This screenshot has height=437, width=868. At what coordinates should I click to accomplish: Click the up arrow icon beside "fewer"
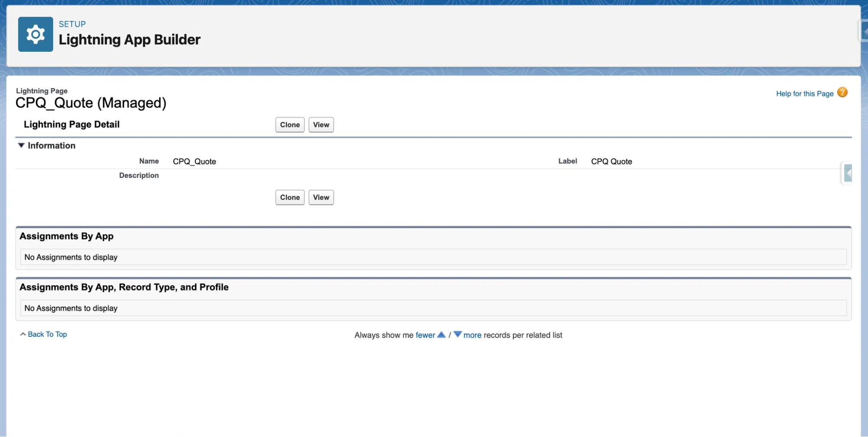coord(441,335)
